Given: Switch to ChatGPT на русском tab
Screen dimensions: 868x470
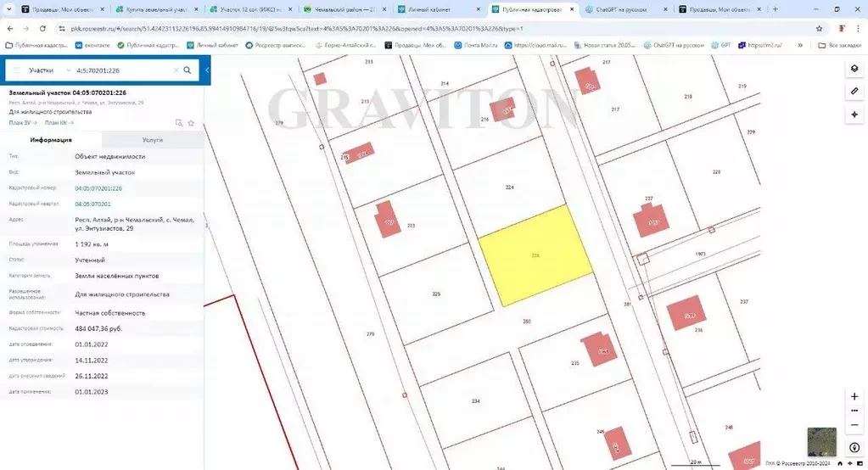Looking at the screenshot, I should pyautogui.click(x=625, y=9).
